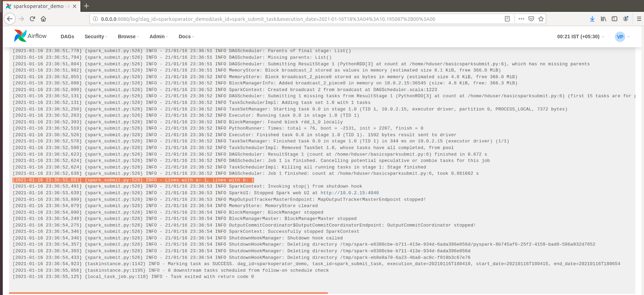Click 'PythonRunner: Times: total = 76' line
The image size is (644, 295).
(x=218, y=128)
